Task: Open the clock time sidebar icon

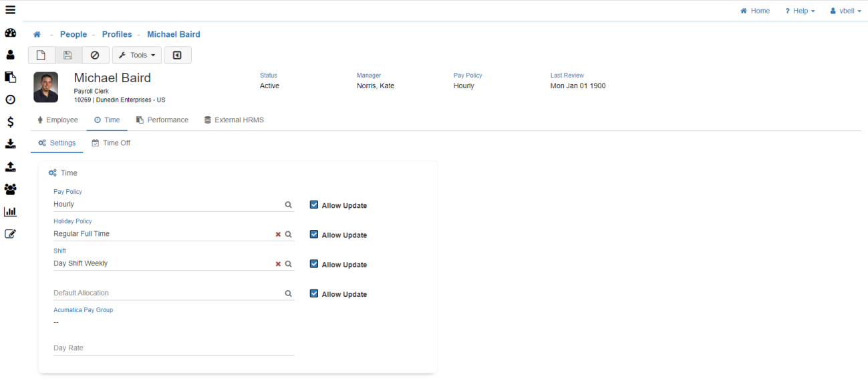Action: (10, 100)
